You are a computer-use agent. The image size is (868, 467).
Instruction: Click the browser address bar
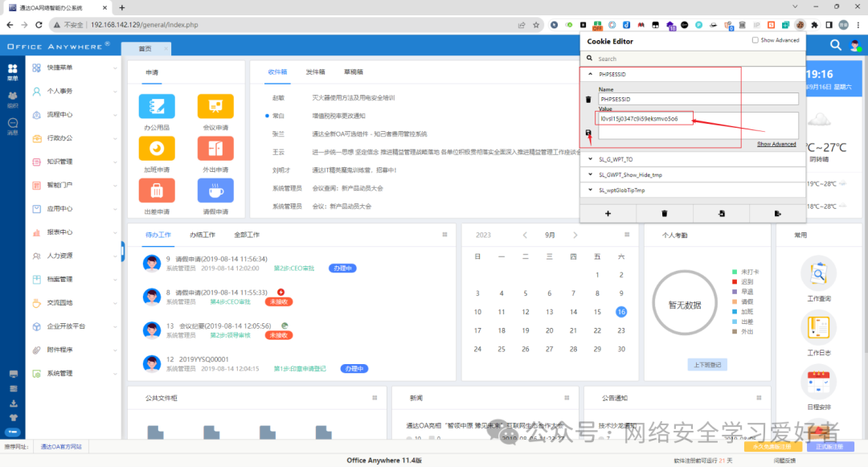pyautogui.click(x=299, y=25)
